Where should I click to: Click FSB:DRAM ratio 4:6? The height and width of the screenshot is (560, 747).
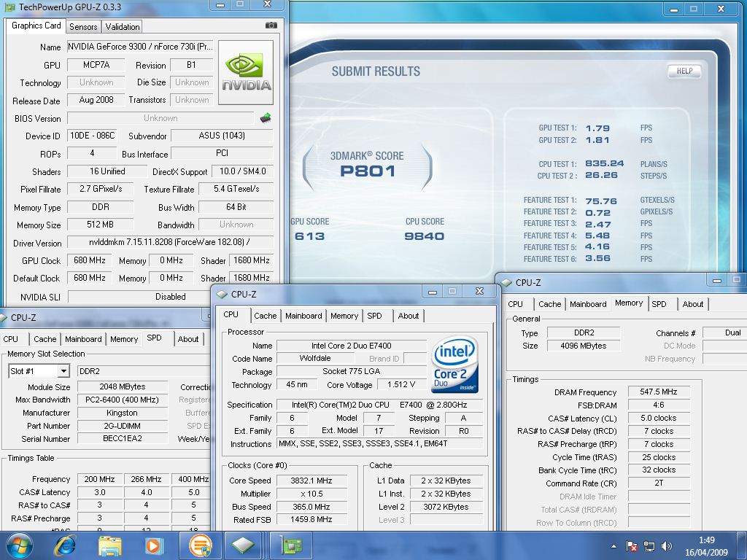coord(659,405)
